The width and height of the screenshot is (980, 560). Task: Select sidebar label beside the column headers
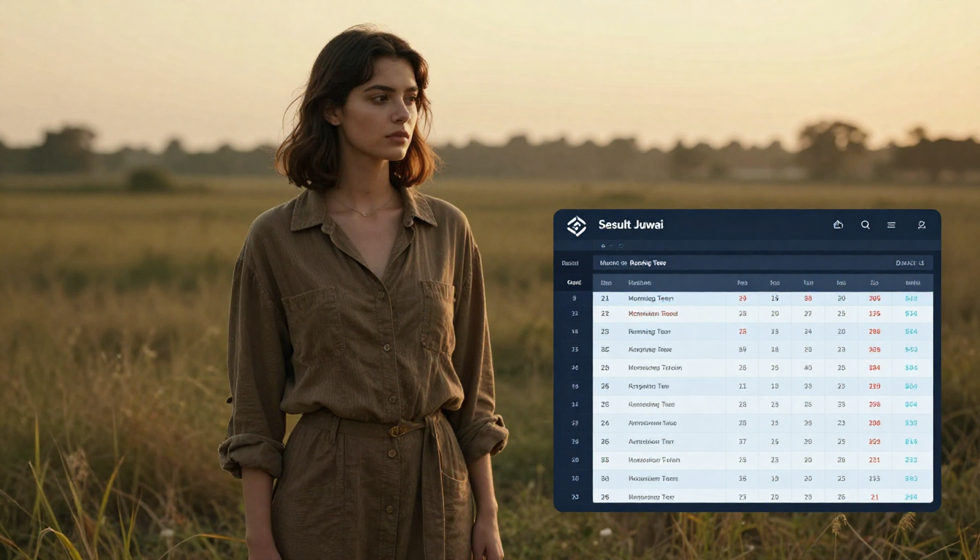(x=574, y=282)
